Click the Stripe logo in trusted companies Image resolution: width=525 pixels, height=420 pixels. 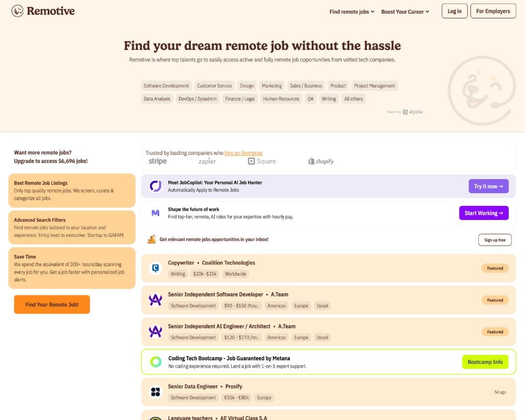pos(157,162)
